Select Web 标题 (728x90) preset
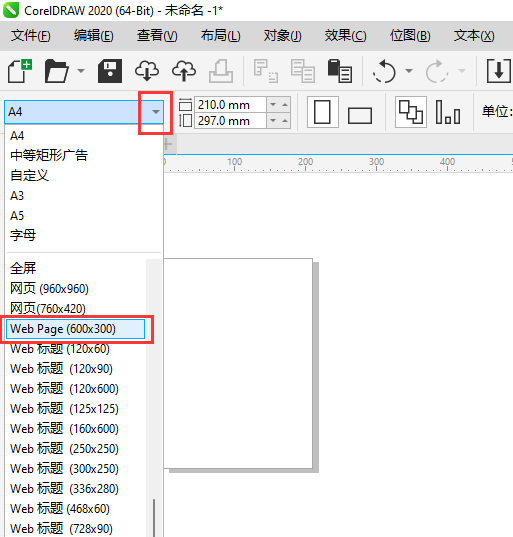513x537 pixels. coord(76,528)
